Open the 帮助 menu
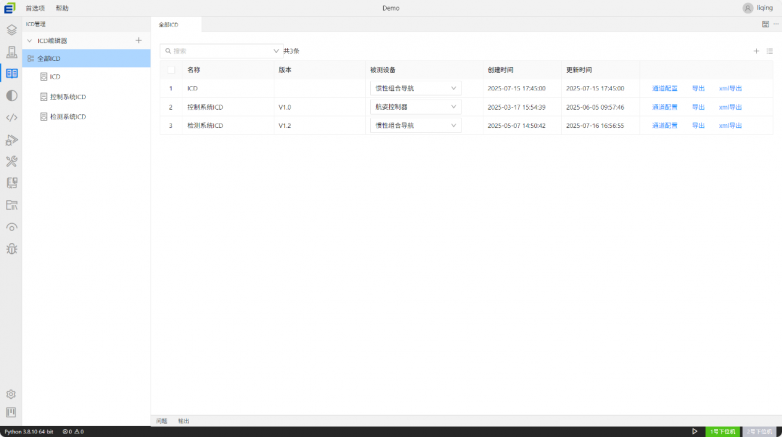 tap(62, 8)
